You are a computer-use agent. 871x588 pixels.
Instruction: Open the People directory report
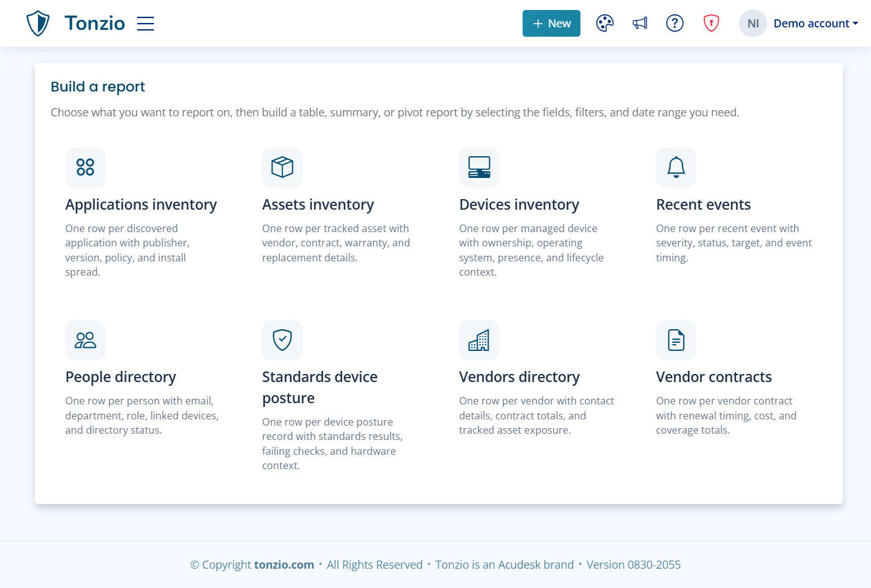[x=121, y=377]
